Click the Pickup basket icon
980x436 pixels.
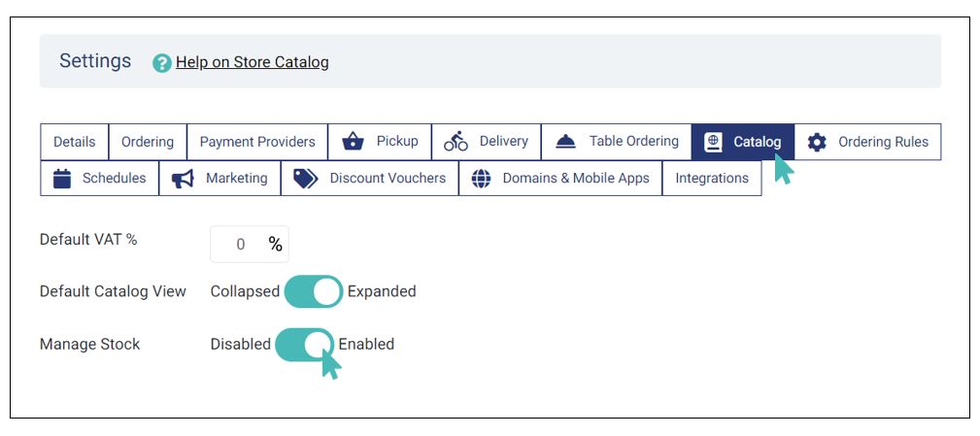[x=354, y=142]
